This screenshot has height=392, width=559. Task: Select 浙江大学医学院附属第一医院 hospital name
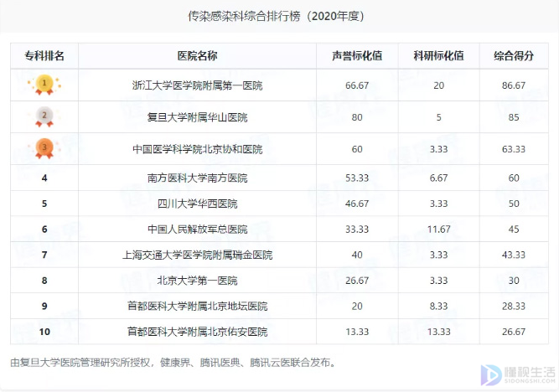[197, 85]
